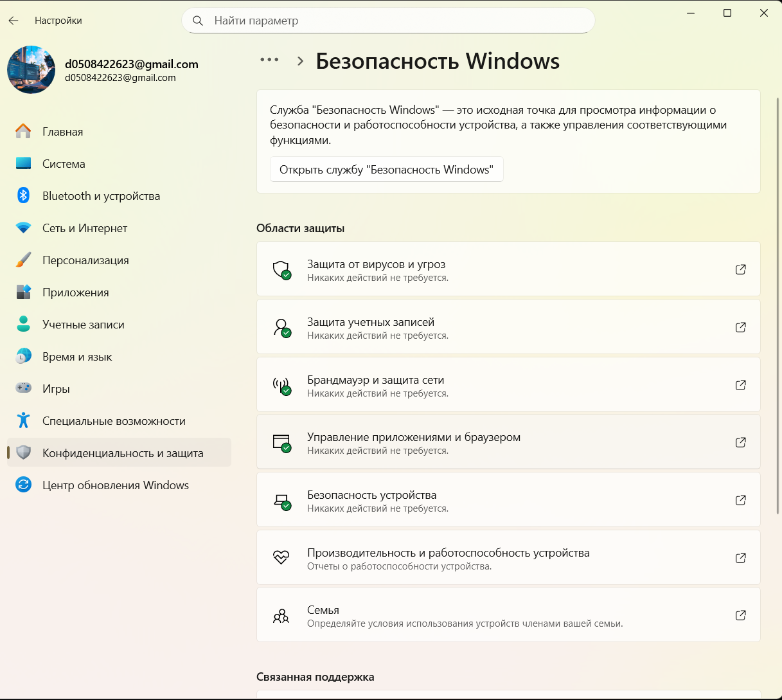Select the Персонализация label
Image resolution: width=782 pixels, height=700 pixels.
click(85, 260)
